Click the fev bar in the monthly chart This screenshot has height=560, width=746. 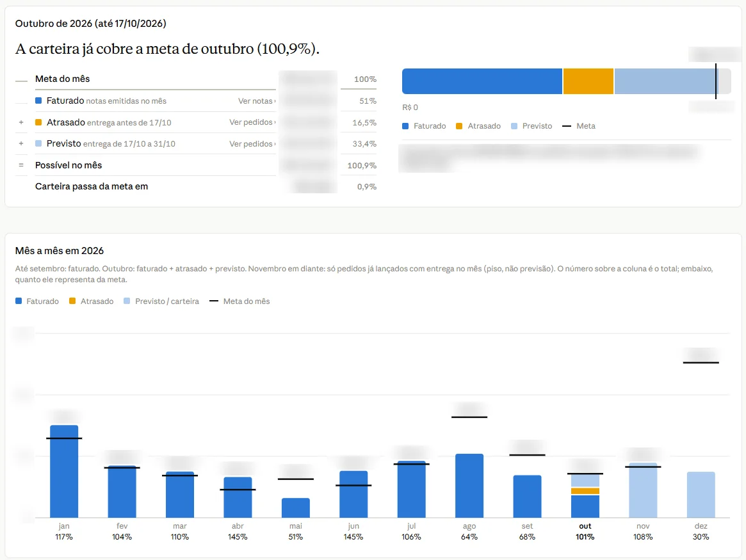pos(122,492)
